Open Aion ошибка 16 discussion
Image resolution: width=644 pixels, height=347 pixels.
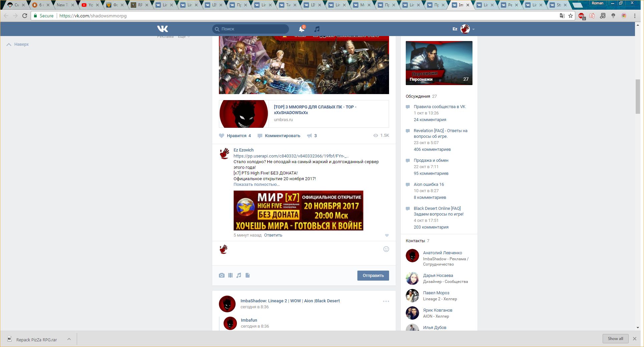(x=429, y=185)
